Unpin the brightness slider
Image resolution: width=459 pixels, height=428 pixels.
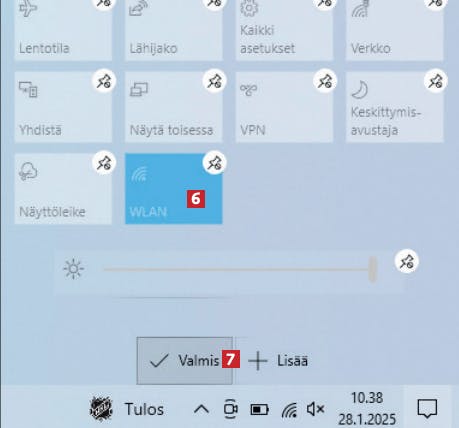point(407,261)
